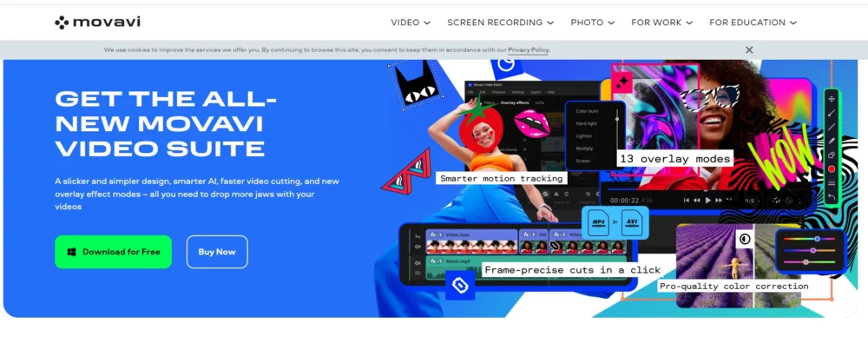Choose Lighten overlay mode
This screenshot has width=868, height=343.
[x=584, y=136]
